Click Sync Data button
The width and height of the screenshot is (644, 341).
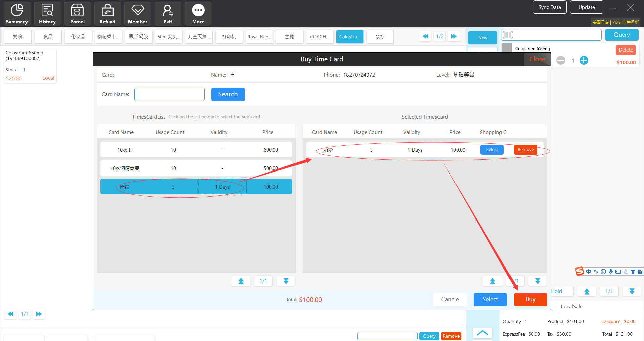[x=549, y=7]
